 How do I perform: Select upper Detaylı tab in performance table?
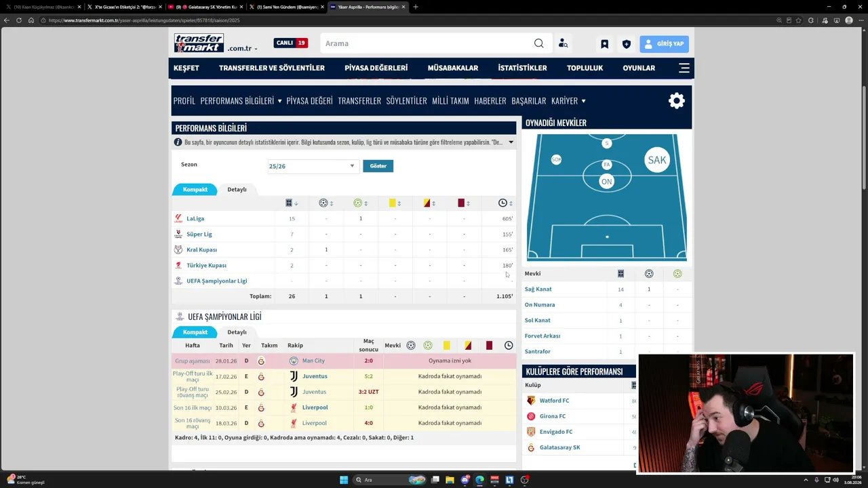pos(237,190)
